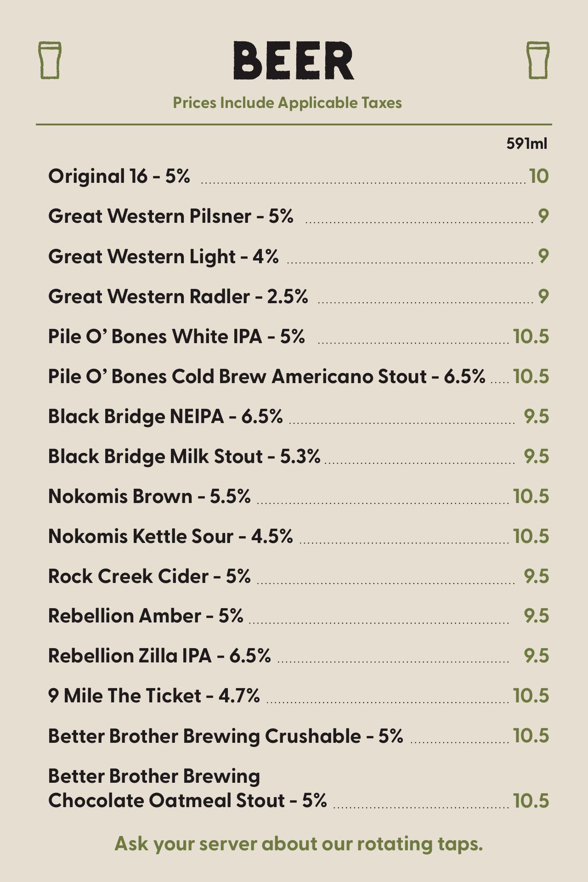This screenshot has height=882, width=588.
Task: Click the left beer glass icon
Action: click(50, 60)
